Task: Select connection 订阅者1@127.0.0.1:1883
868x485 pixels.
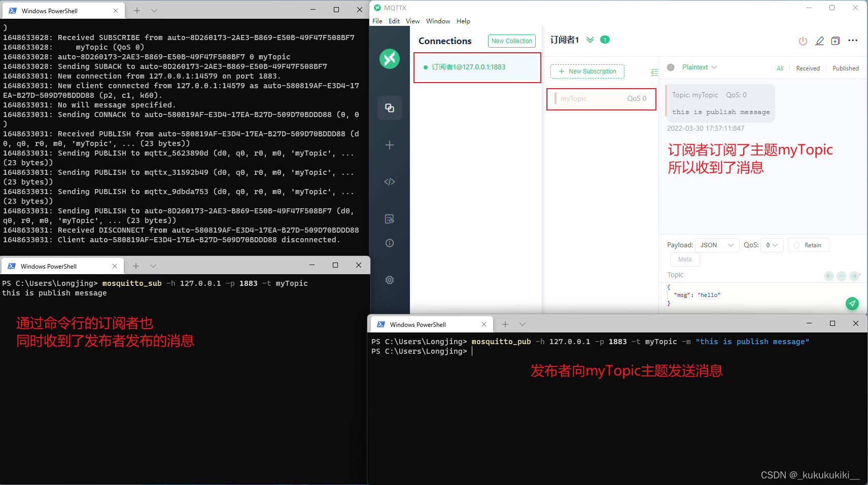Action: (x=477, y=67)
